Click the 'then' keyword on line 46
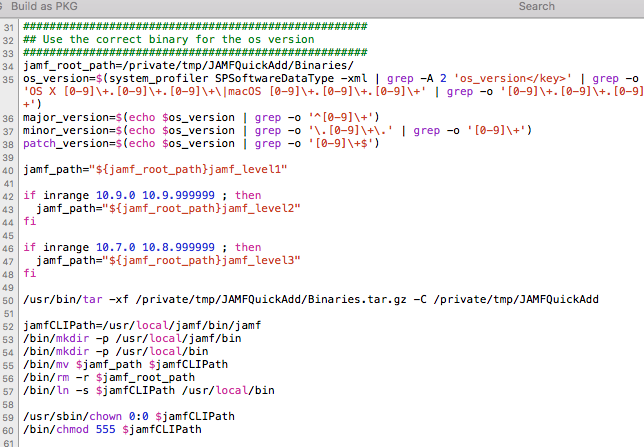Image resolution: width=644 pixels, height=447 pixels. pyautogui.click(x=248, y=247)
